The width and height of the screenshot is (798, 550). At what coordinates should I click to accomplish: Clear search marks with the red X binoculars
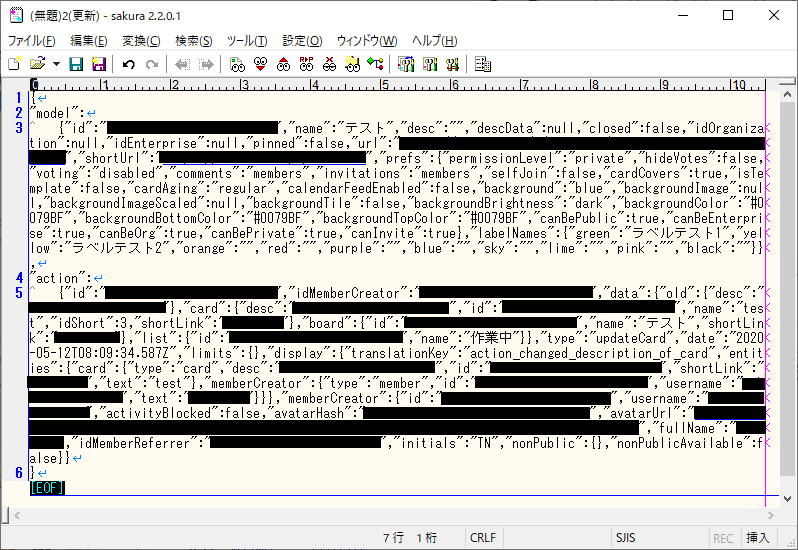[330, 64]
